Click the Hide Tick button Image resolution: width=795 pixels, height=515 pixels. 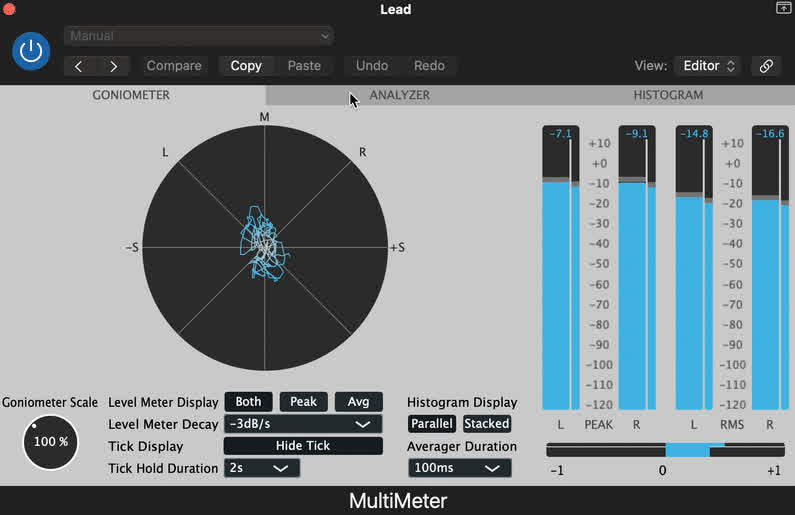coord(303,446)
